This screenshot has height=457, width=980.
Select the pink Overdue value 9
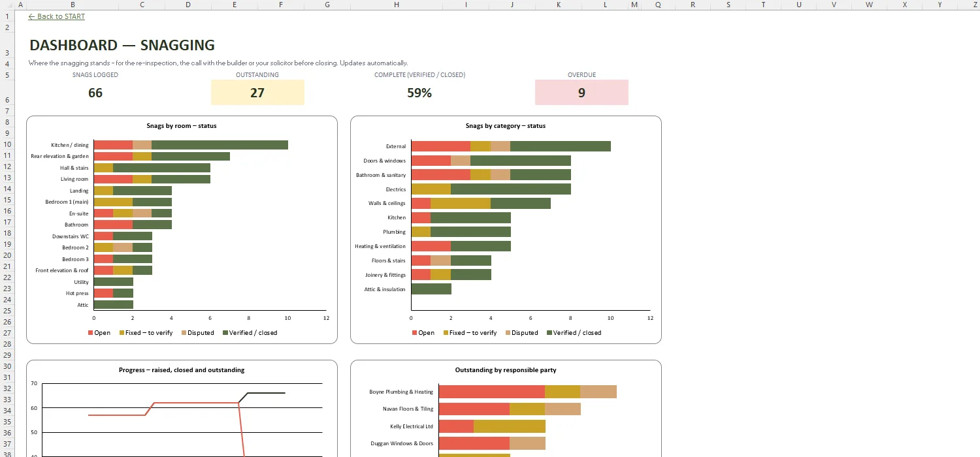pyautogui.click(x=581, y=93)
